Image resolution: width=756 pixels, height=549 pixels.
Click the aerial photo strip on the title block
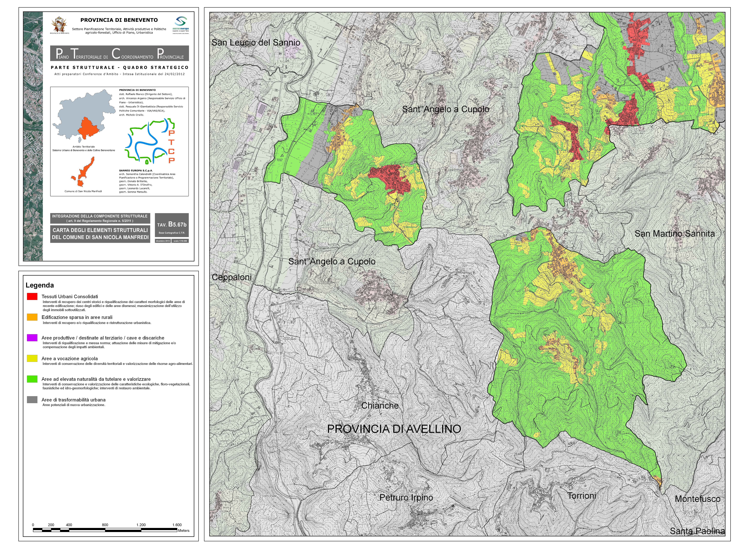click(33, 136)
